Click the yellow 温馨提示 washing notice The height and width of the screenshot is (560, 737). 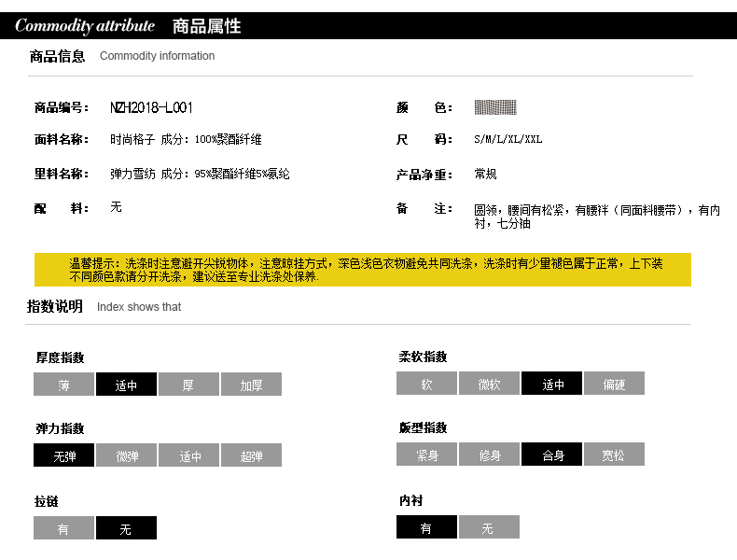click(363, 270)
